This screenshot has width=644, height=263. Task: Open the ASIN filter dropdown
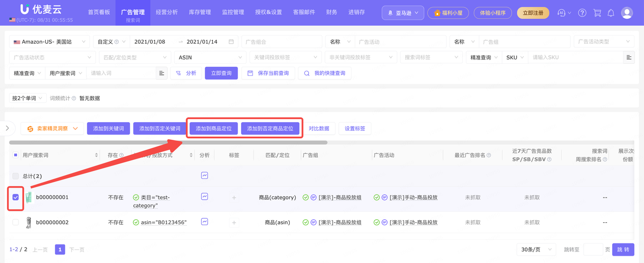point(210,57)
